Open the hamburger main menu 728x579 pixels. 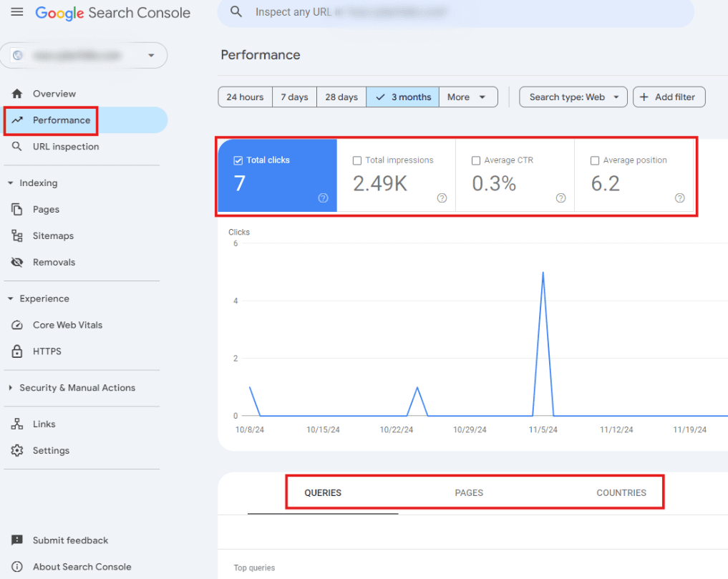click(17, 12)
